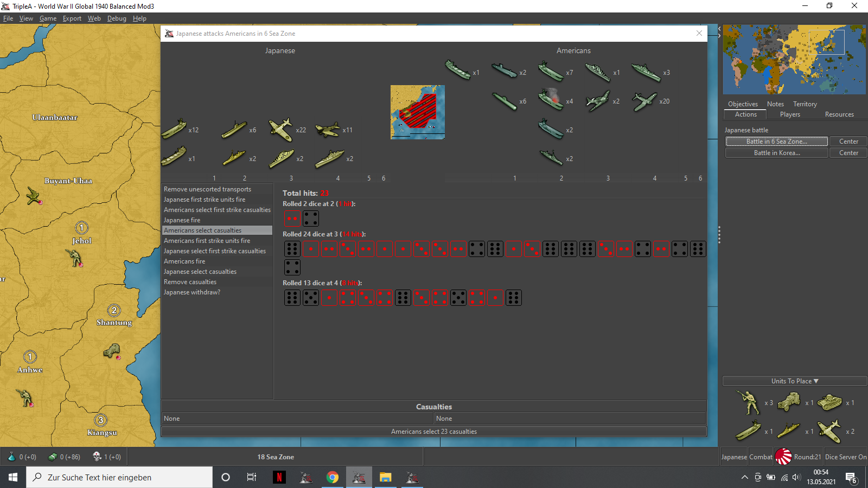Image resolution: width=868 pixels, height=488 pixels.
Task: Open the Windows notification center
Action: coord(851,478)
